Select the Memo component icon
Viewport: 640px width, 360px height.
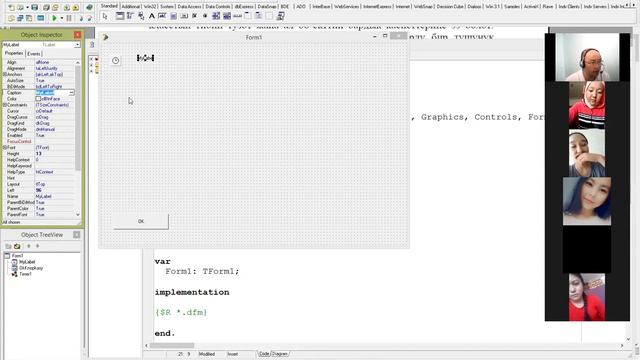click(173, 16)
